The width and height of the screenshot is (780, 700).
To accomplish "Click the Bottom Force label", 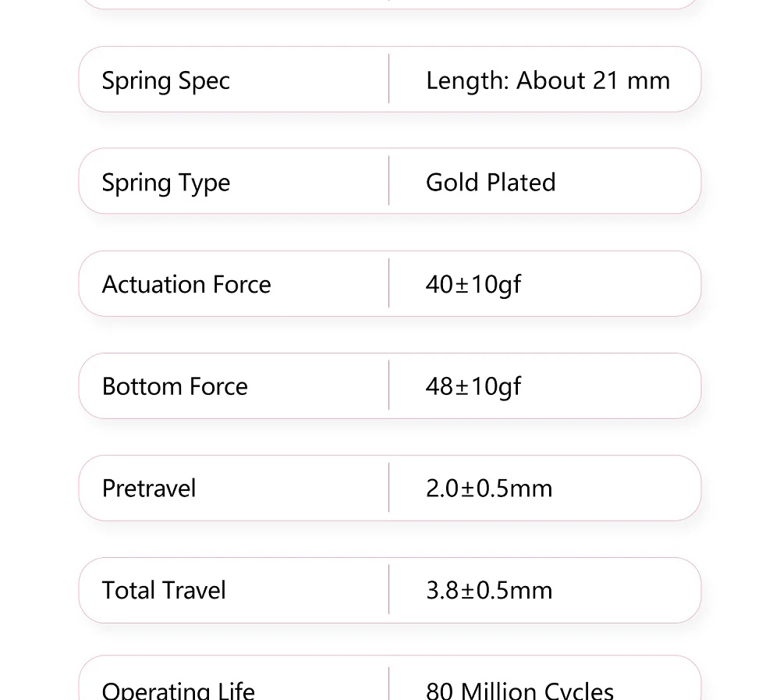I will pyautogui.click(x=175, y=386).
